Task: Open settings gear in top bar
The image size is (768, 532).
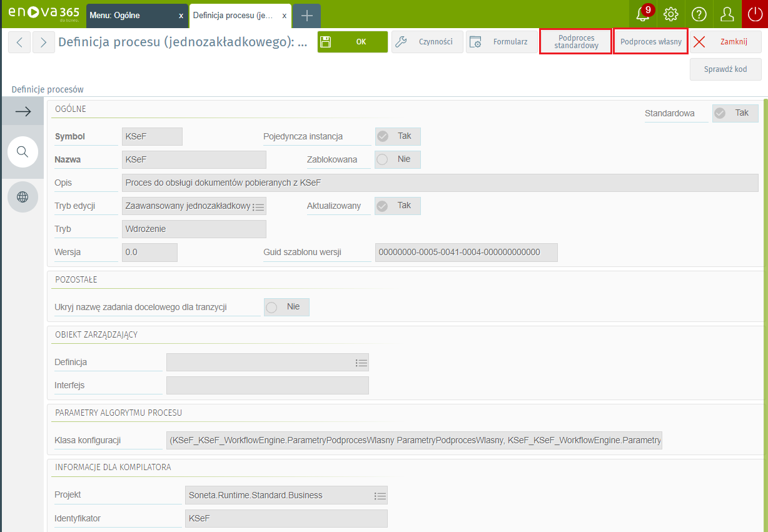Action: click(671, 14)
